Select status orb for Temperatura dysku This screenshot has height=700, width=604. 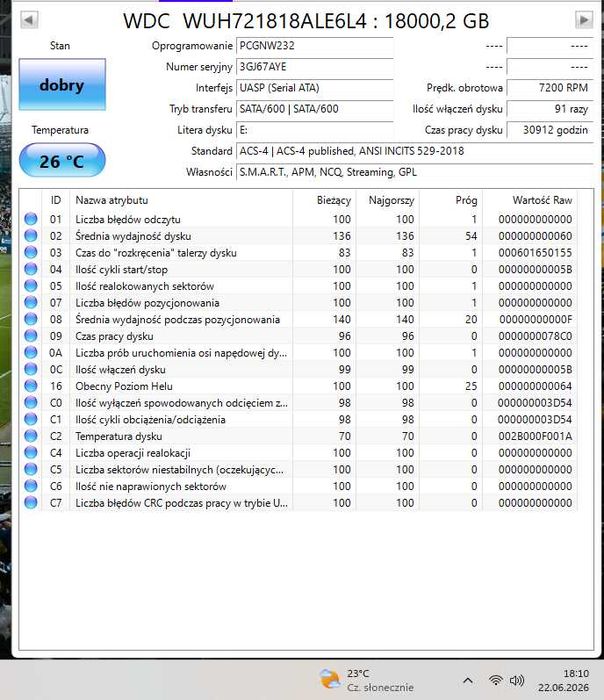31,436
